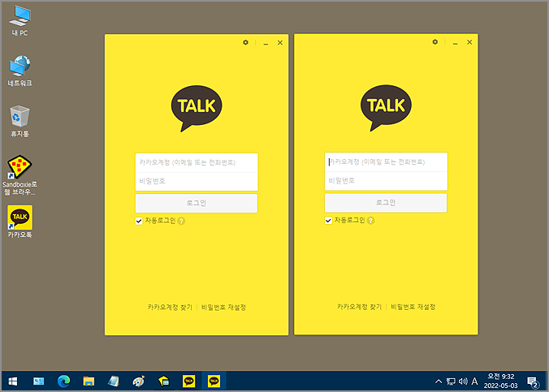Open notification center with 2 alerts
Image resolution: width=549 pixels, height=392 pixels.
point(533,381)
